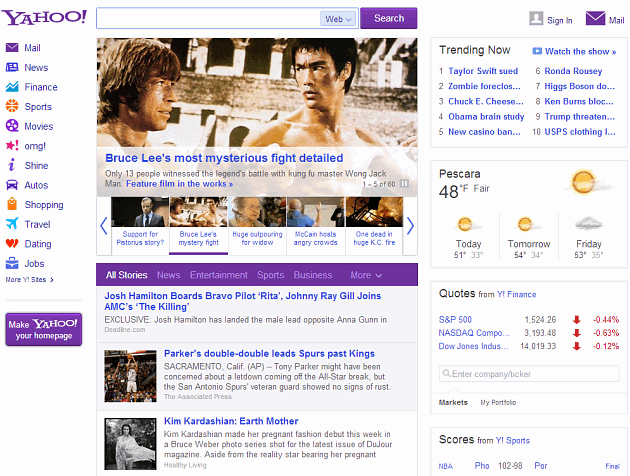Open the Josh Hamilton Bravo Pilot story
Image resolution: width=630 pixels, height=476 pixels.
tap(243, 301)
